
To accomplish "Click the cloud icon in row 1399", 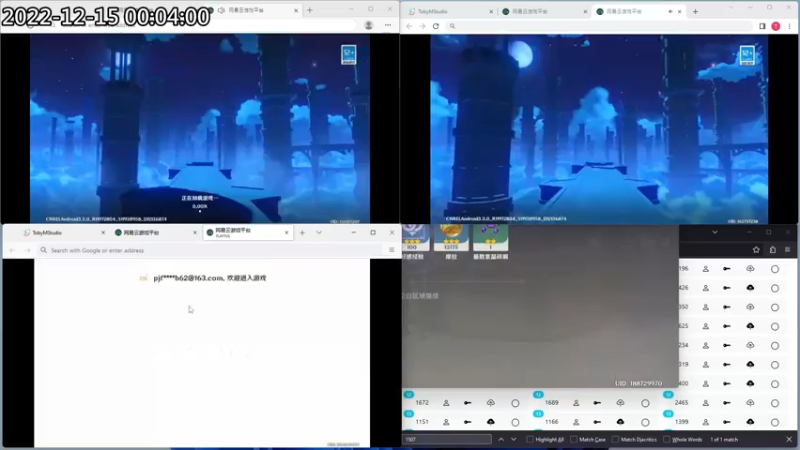I will click(x=750, y=422).
